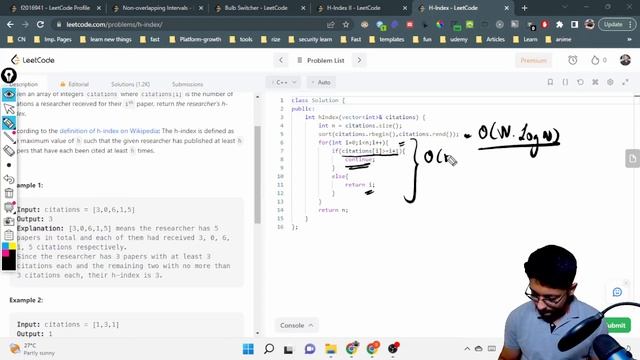Pick the cyan color swatch

(x=5, y=246)
